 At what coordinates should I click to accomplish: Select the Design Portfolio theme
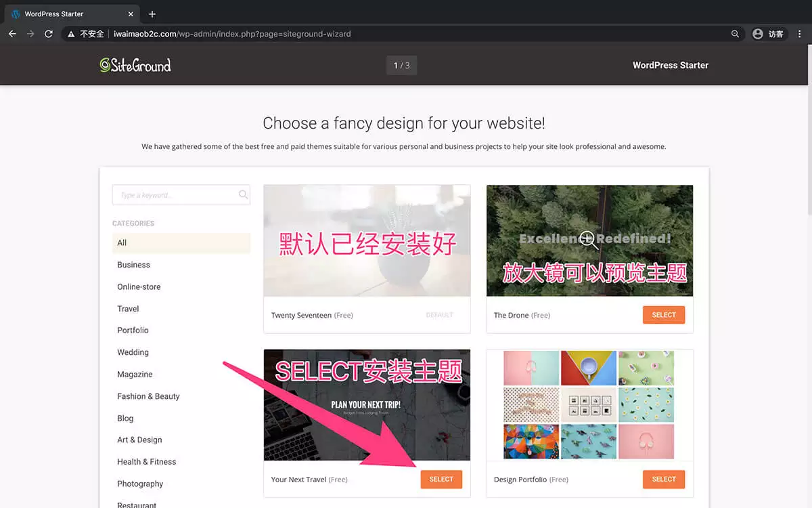(663, 479)
